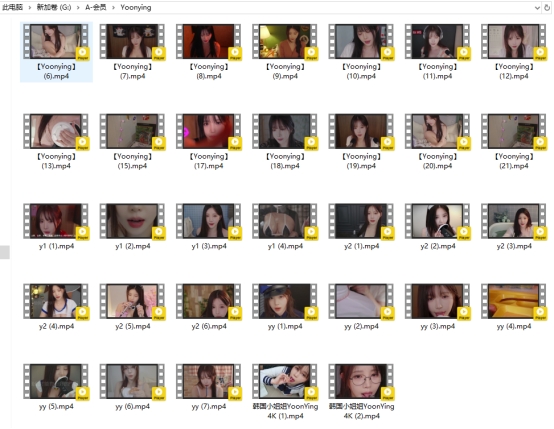Expand the chevron after A-会员 in breadcrumb
Viewport: 554px width, 429px height.
tap(113, 7)
